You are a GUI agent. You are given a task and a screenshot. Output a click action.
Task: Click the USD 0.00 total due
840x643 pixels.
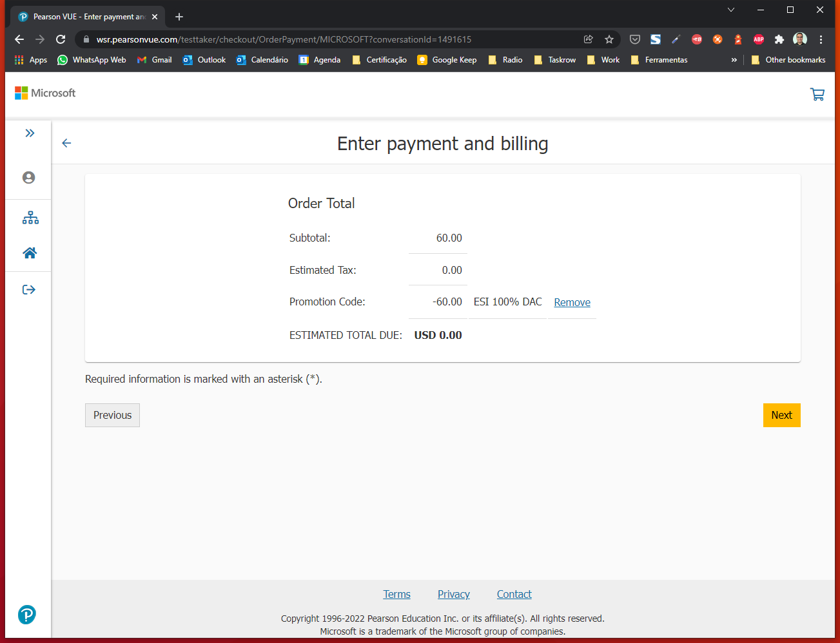[x=438, y=335]
